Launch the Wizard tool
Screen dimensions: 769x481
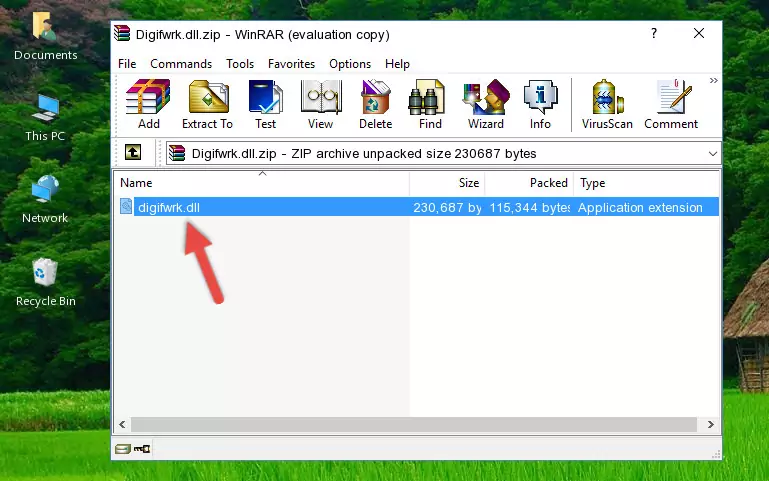pyautogui.click(x=486, y=104)
